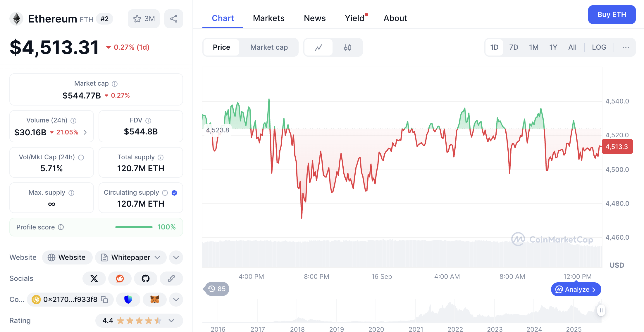This screenshot has height=332, width=644.
Task: Open Profile score info icon
Action: coord(61,227)
